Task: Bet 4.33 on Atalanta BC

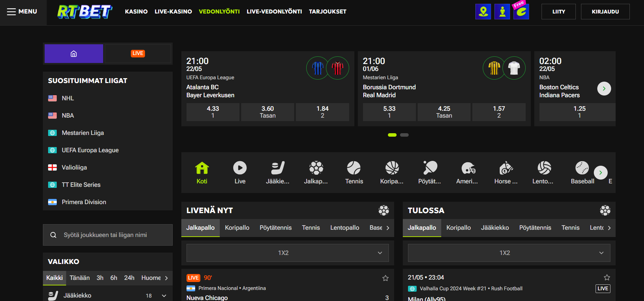Action: 213,112
